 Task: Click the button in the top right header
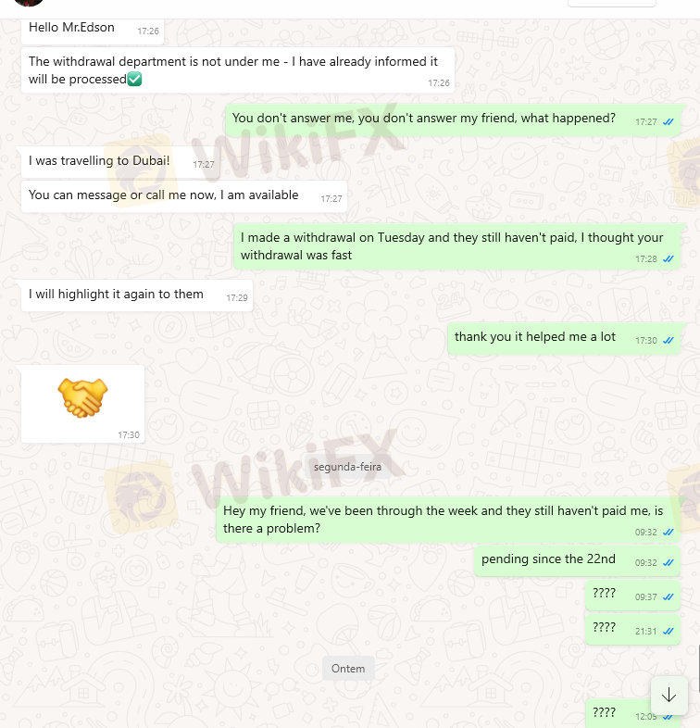click(x=612, y=3)
